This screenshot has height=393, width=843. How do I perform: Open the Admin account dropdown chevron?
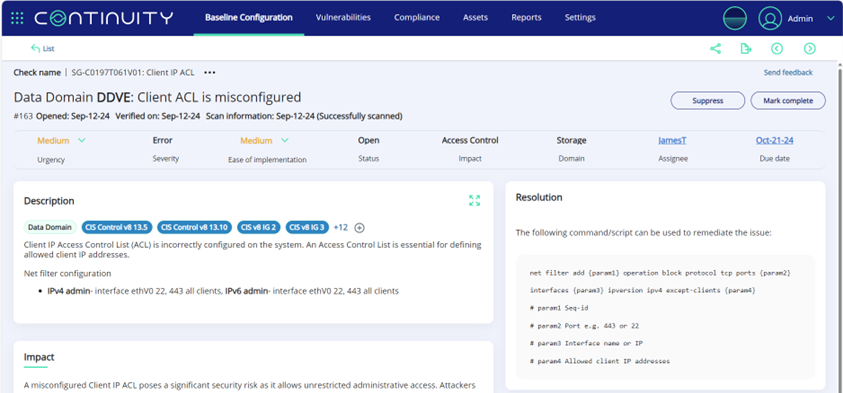pyautogui.click(x=830, y=18)
